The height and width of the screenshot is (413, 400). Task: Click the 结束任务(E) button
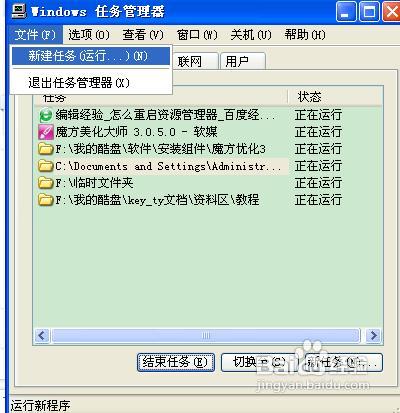tap(176, 362)
